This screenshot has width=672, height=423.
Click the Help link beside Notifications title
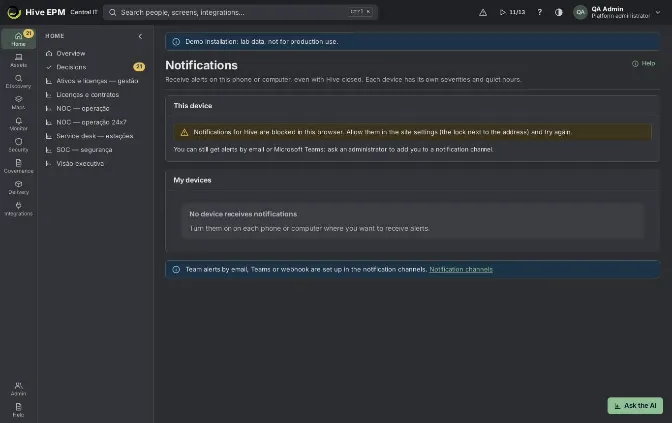pyautogui.click(x=643, y=63)
